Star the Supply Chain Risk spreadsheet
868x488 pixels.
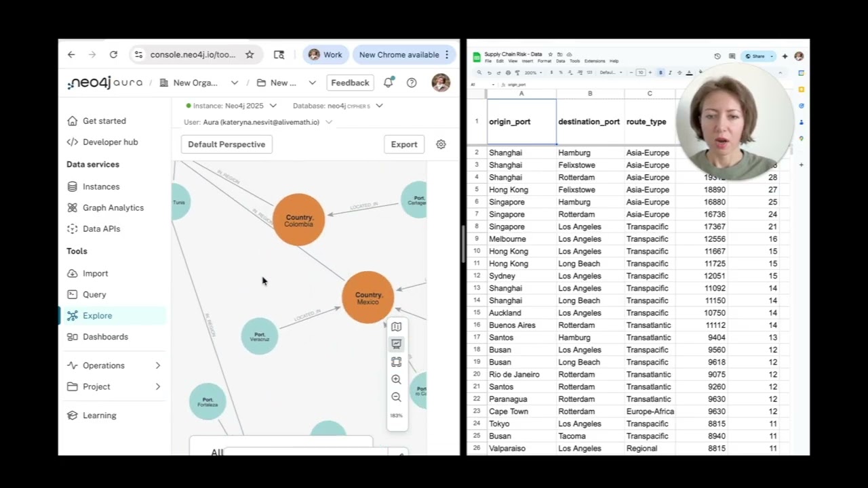pos(550,54)
